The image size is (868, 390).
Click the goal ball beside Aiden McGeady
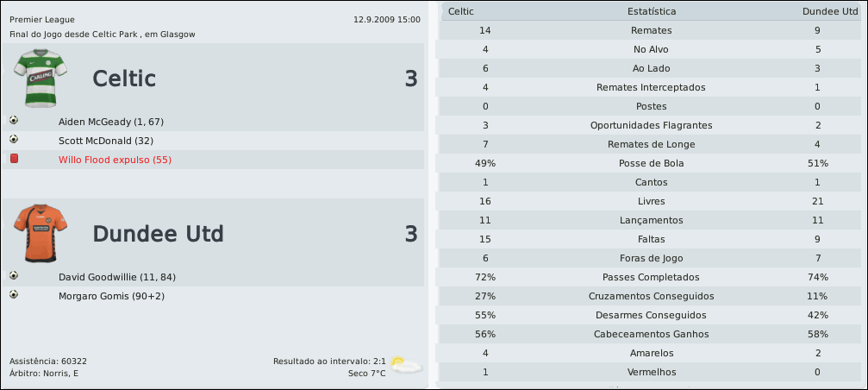tap(14, 121)
